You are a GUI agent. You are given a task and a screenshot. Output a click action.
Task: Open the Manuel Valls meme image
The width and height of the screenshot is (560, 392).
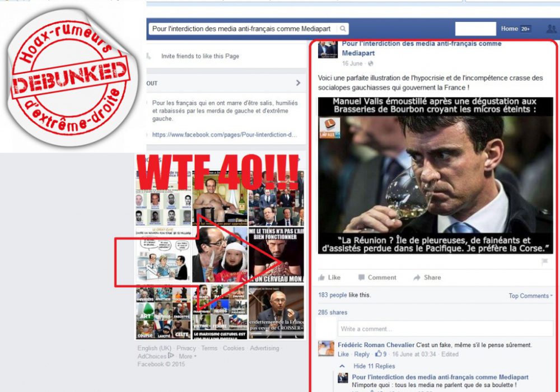tap(435, 176)
